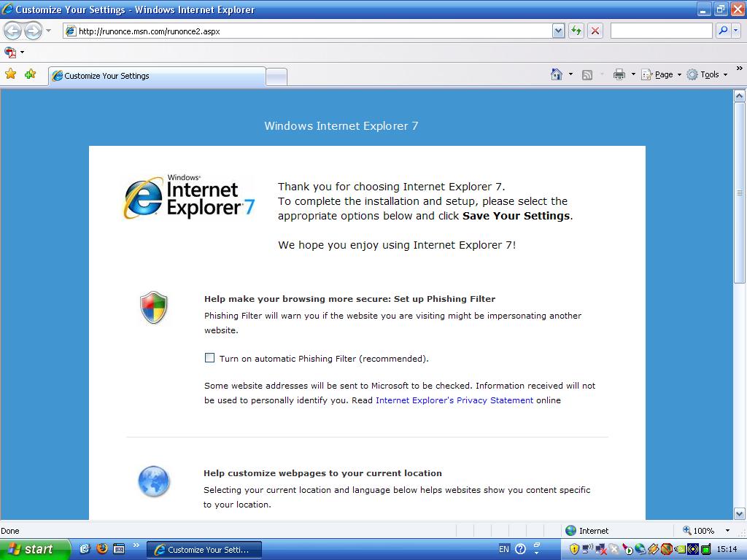
Task: Open the Favorites Center star icon
Action: 10,74
